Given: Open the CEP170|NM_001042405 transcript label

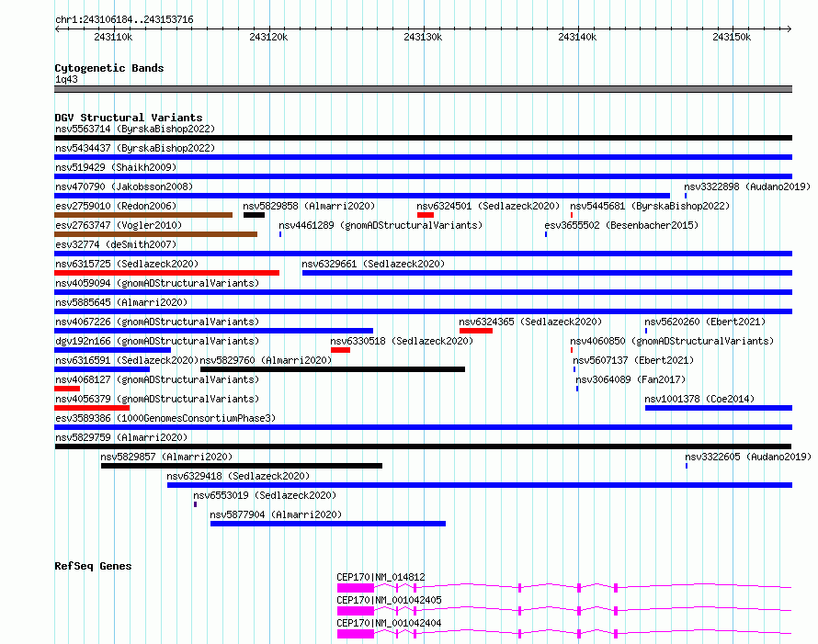Looking at the screenshot, I should [389, 600].
